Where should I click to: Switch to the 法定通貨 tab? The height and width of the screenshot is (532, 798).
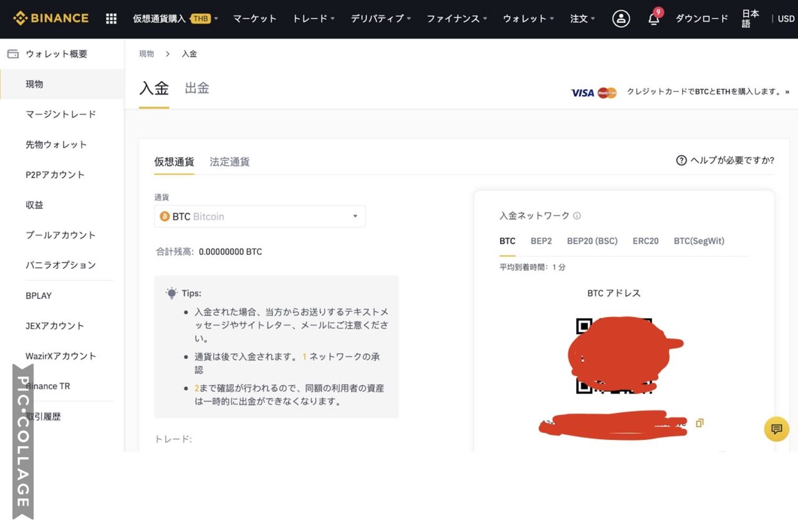pyautogui.click(x=229, y=161)
